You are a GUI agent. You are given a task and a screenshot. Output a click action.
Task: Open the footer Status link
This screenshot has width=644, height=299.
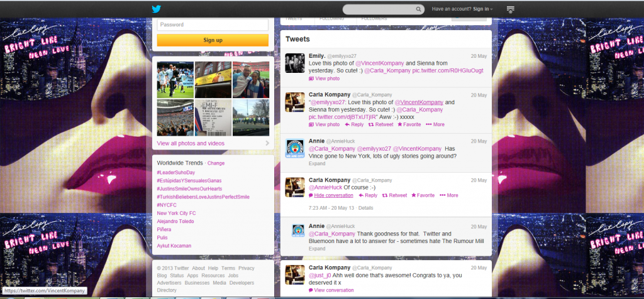pyautogui.click(x=177, y=276)
